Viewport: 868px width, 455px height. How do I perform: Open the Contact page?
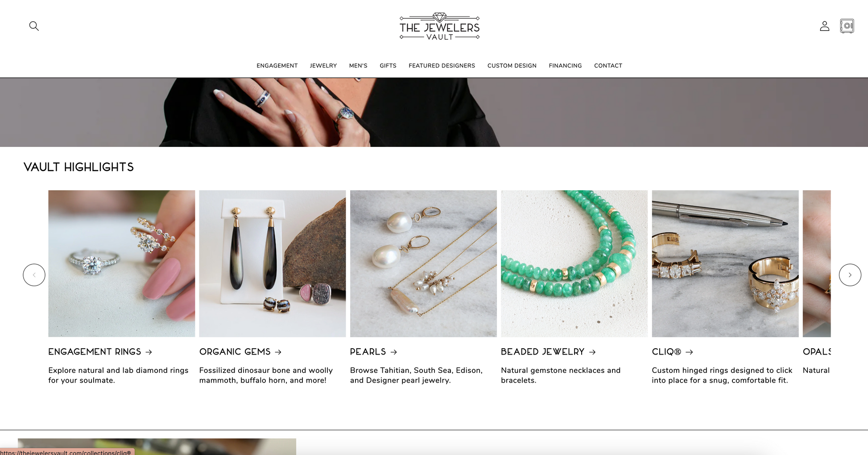coord(608,66)
